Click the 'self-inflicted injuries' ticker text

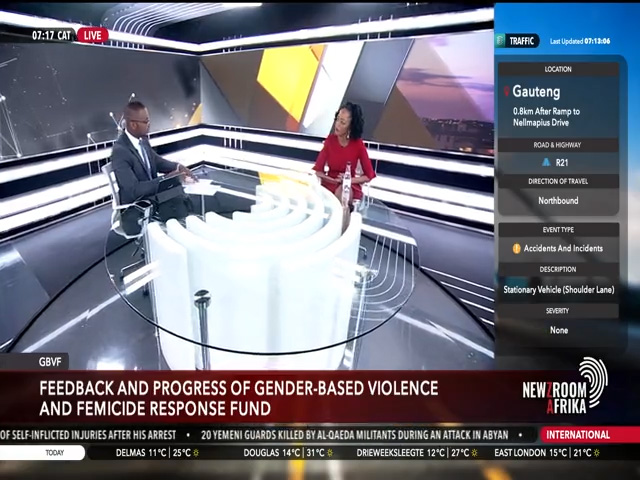coord(88,435)
